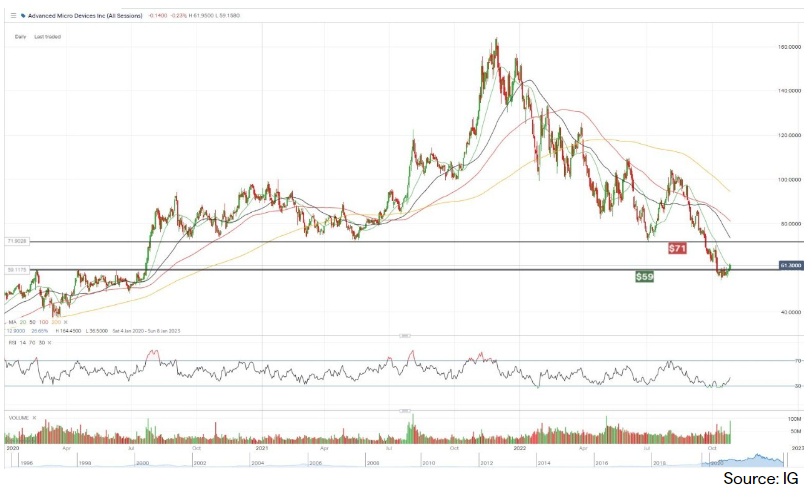Image resolution: width=812 pixels, height=497 pixels.
Task: Click the 2022 label on the date axis
Action: (519, 448)
